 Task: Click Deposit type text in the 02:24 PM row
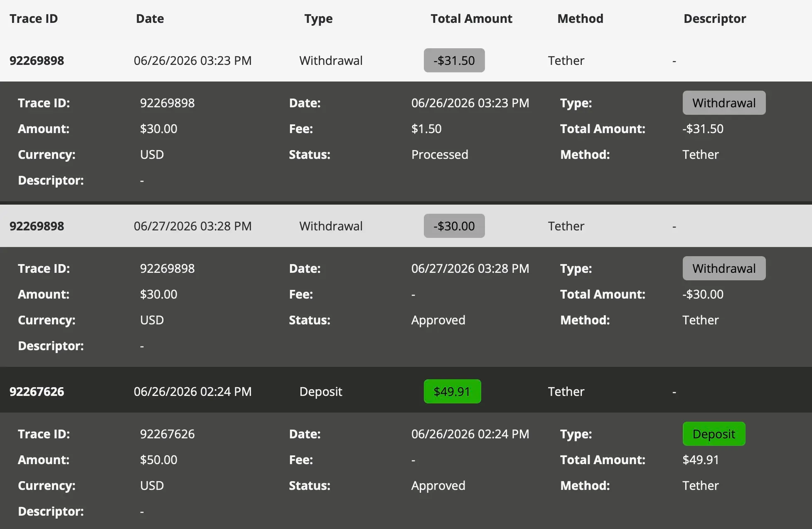pos(321,392)
